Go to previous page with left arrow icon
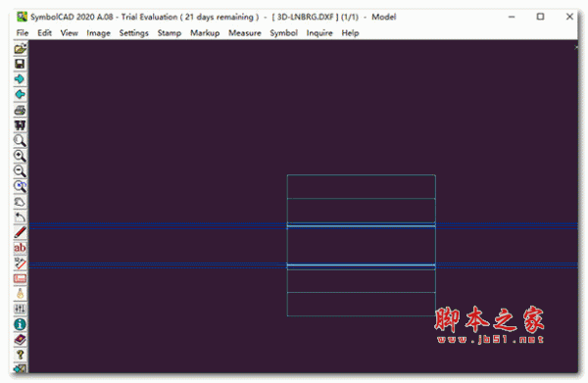588x383 pixels. pos(21,95)
